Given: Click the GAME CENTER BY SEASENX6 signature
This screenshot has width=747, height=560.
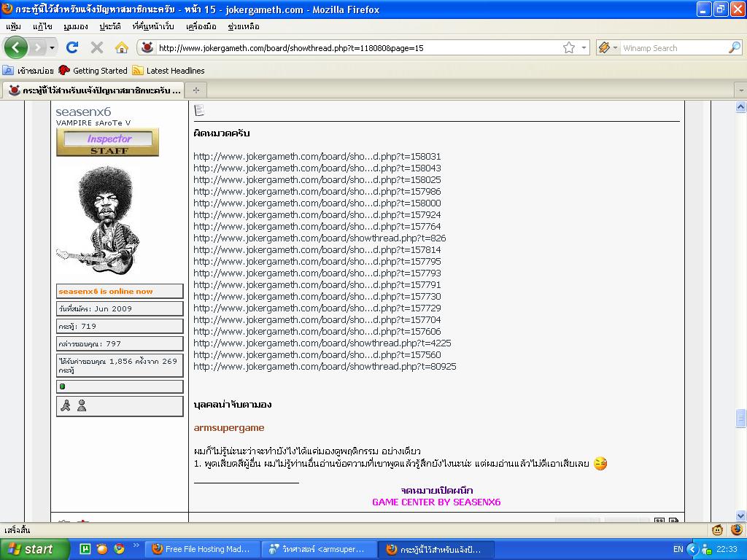Looking at the screenshot, I should (436, 502).
